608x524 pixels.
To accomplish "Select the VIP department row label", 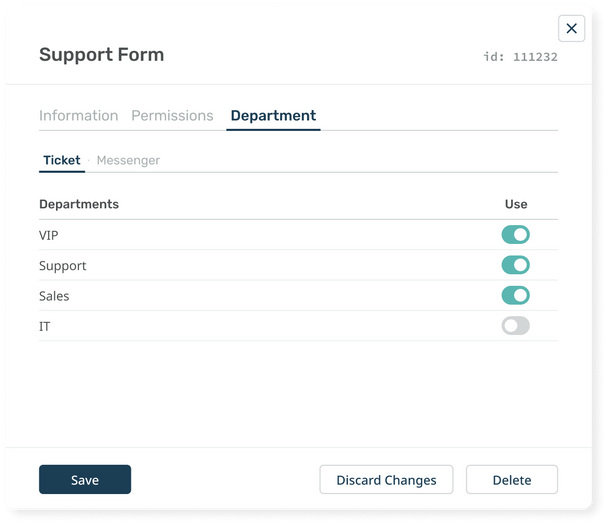I will (50, 235).
